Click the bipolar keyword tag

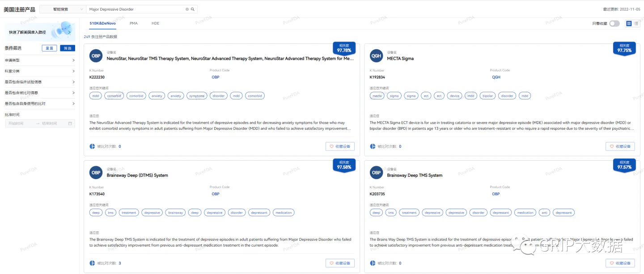pyautogui.click(x=487, y=96)
